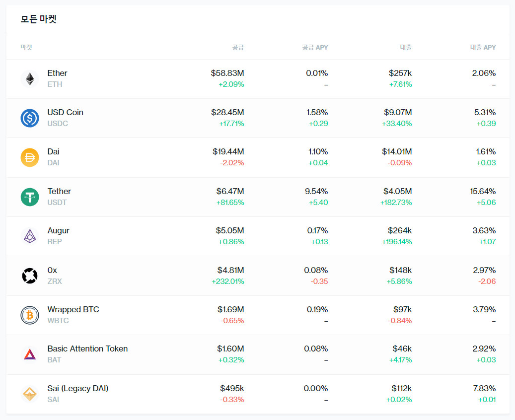Click the 대출 column header
This screenshot has height=420, width=515.
pos(406,47)
